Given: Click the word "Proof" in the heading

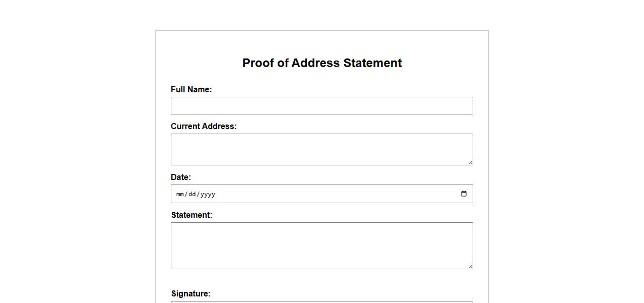Looking at the screenshot, I should tap(258, 64).
